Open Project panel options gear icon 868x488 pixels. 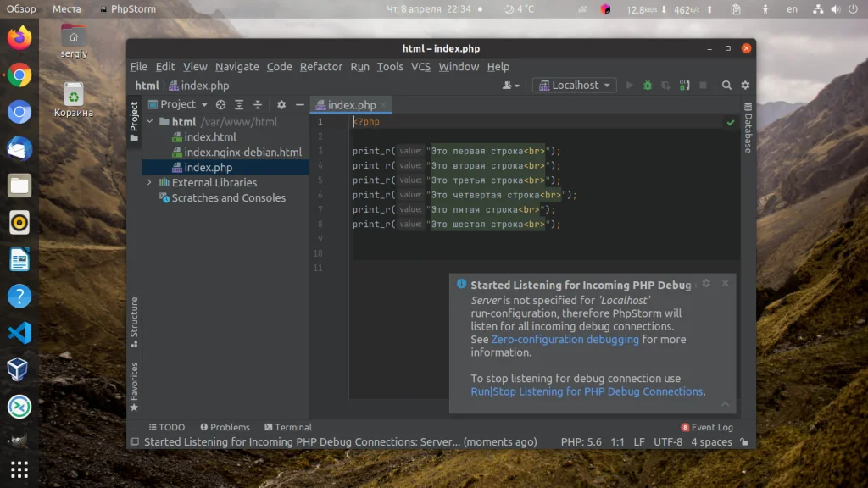(281, 104)
